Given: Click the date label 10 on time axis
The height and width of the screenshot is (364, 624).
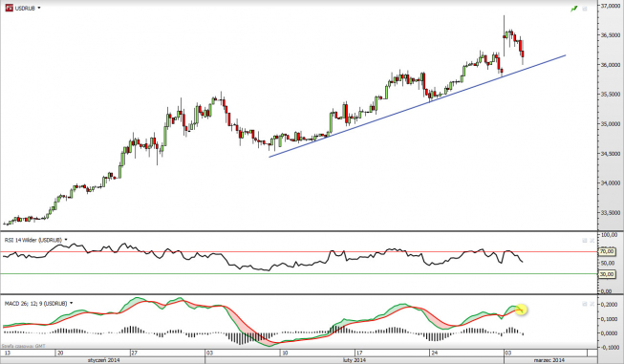Looking at the screenshot, I should 284,353.
